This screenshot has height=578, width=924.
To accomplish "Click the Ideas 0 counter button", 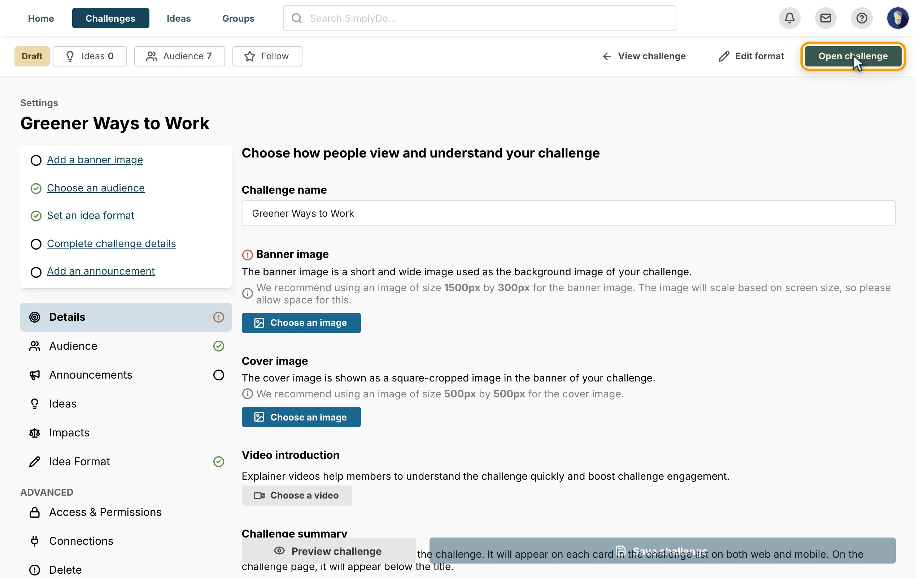I will [90, 56].
